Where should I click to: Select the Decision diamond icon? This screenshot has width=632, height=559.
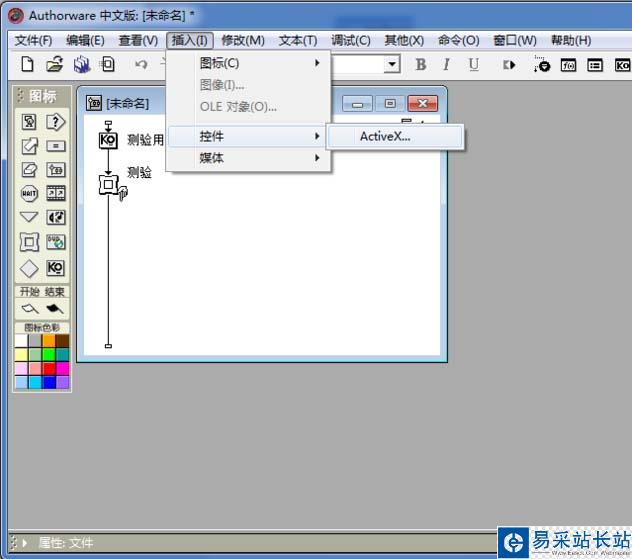click(x=29, y=268)
